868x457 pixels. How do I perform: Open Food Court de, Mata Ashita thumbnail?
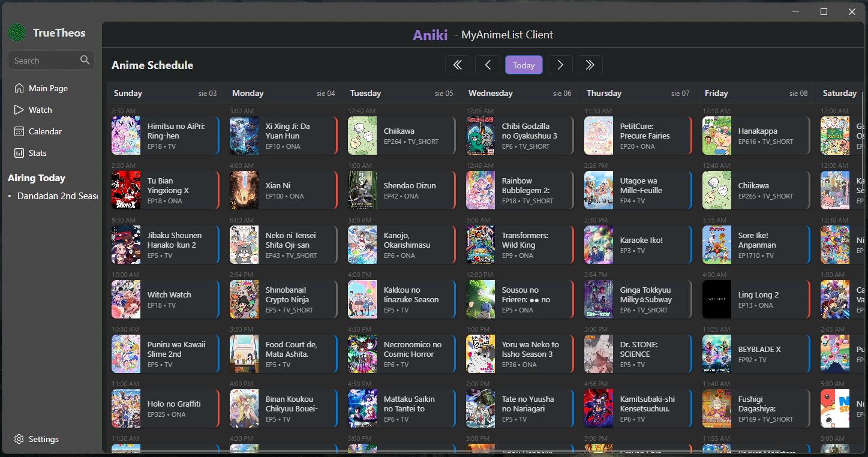tap(244, 354)
